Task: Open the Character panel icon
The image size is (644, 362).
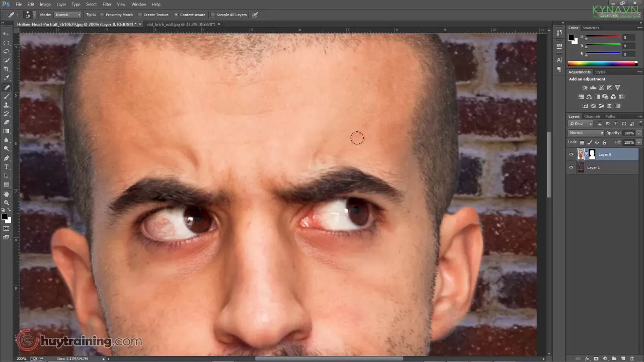Action: point(559,60)
